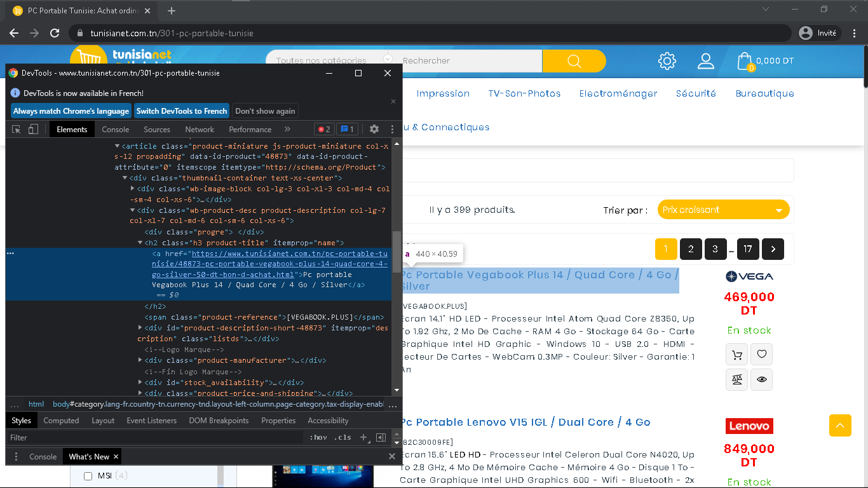Expand the product-manufacturer div node
The width and height of the screenshot is (868, 488).
pos(140,360)
